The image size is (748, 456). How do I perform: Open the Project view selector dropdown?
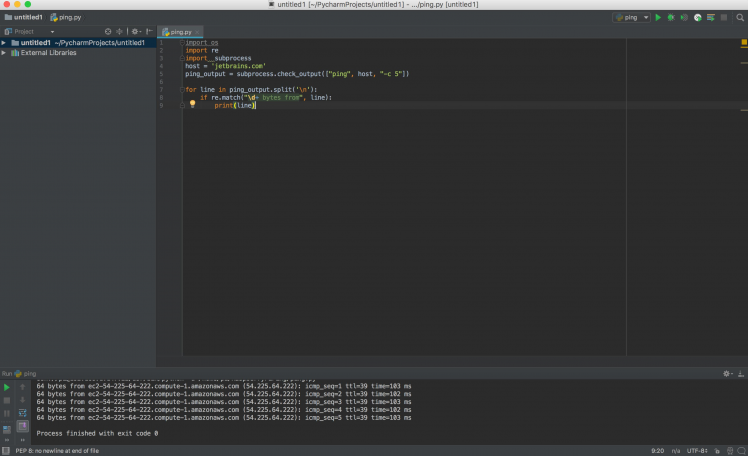pyautogui.click(x=52, y=31)
